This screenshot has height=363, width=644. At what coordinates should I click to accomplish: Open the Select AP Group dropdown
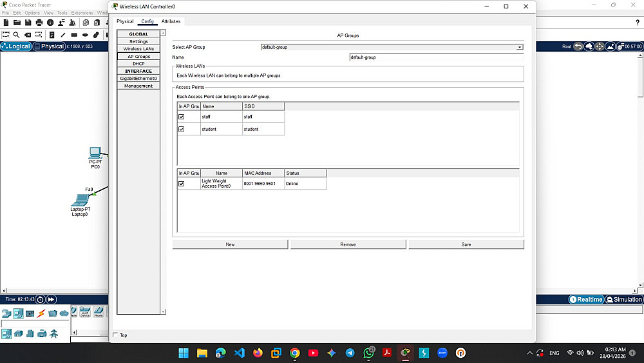click(x=392, y=47)
